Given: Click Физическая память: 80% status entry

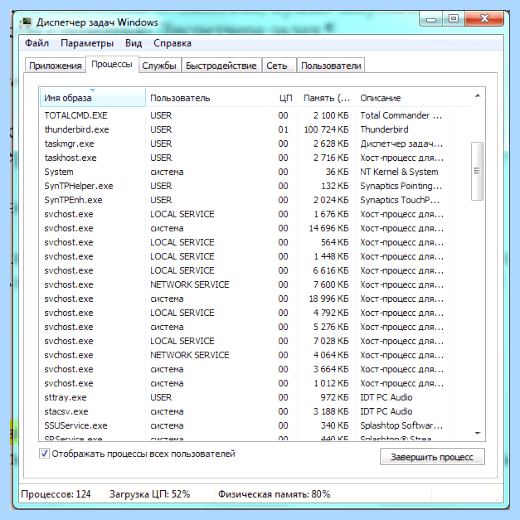Looking at the screenshot, I should pos(274,494).
